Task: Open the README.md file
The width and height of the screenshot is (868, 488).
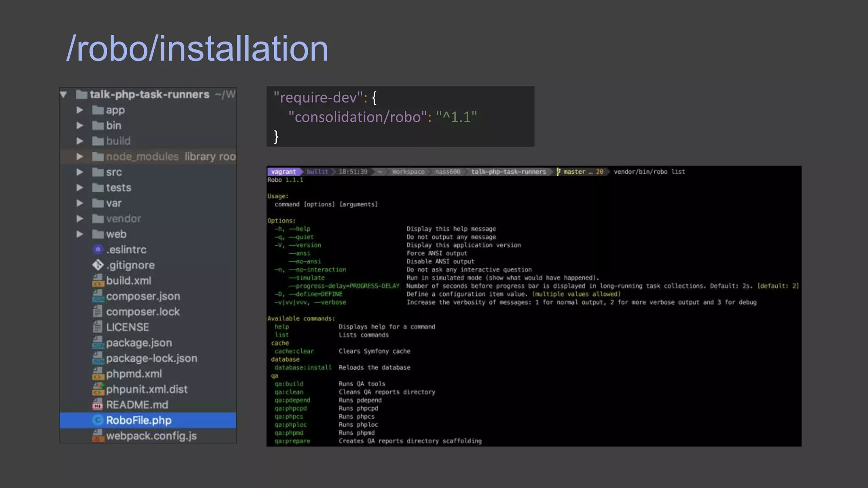Action: 137,405
